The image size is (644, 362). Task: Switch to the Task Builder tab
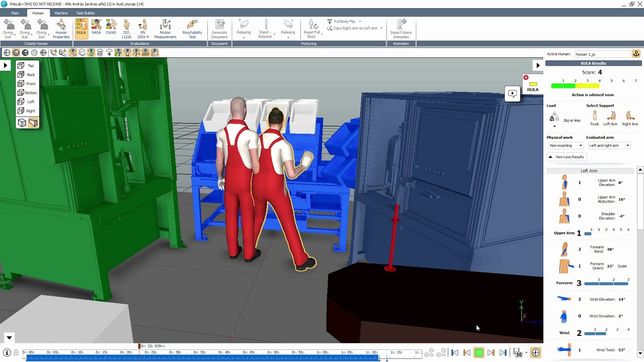[x=86, y=13]
